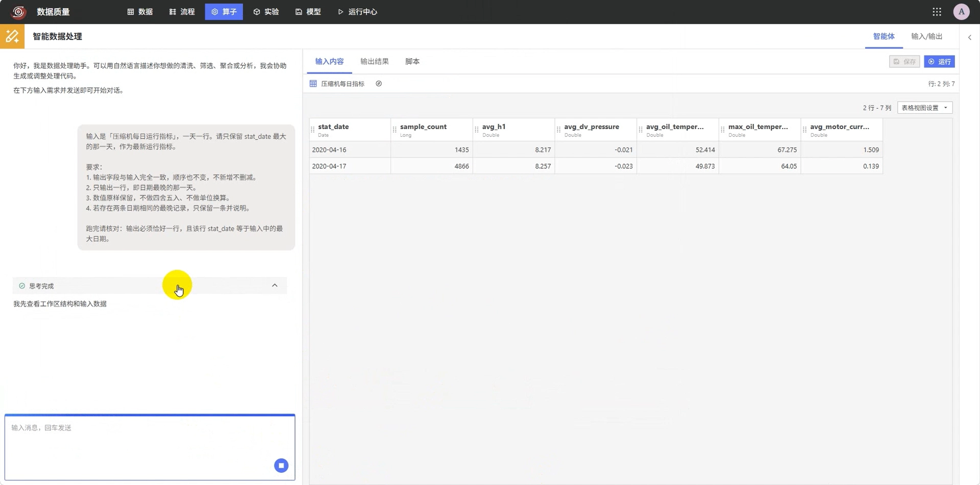Open the apps grid menu icon

click(937, 12)
